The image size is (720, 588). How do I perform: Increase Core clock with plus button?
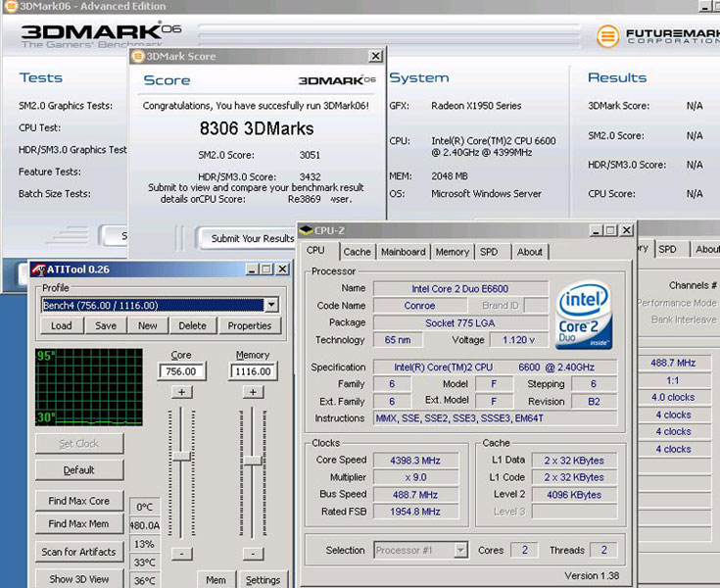pyautogui.click(x=182, y=392)
